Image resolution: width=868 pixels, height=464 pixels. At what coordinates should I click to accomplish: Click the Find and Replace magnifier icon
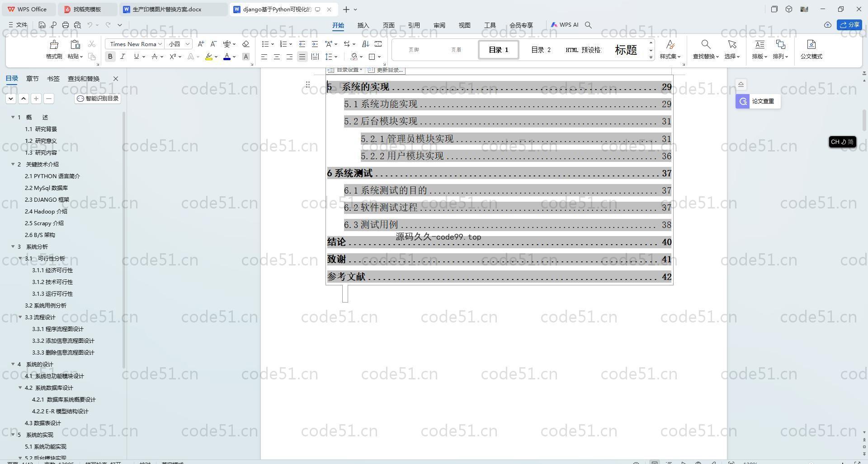[705, 44]
